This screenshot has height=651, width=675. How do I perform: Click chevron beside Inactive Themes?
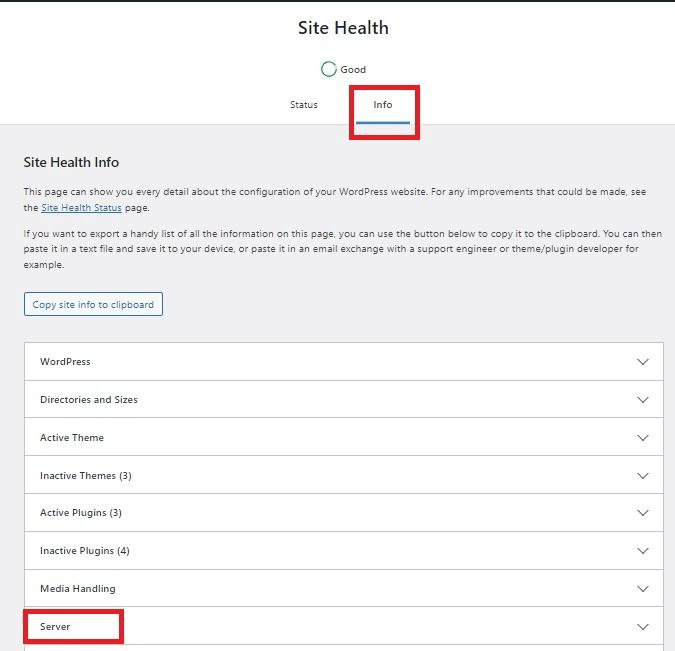pyautogui.click(x=643, y=476)
